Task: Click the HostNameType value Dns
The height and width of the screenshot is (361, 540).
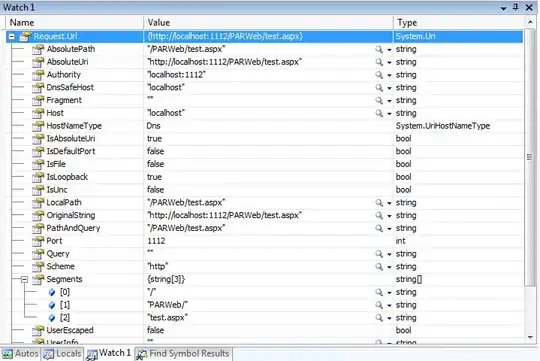Action: point(154,126)
